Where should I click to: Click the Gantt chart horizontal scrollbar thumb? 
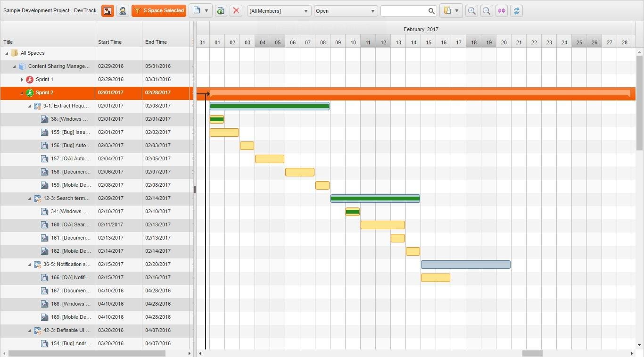coord(532,353)
